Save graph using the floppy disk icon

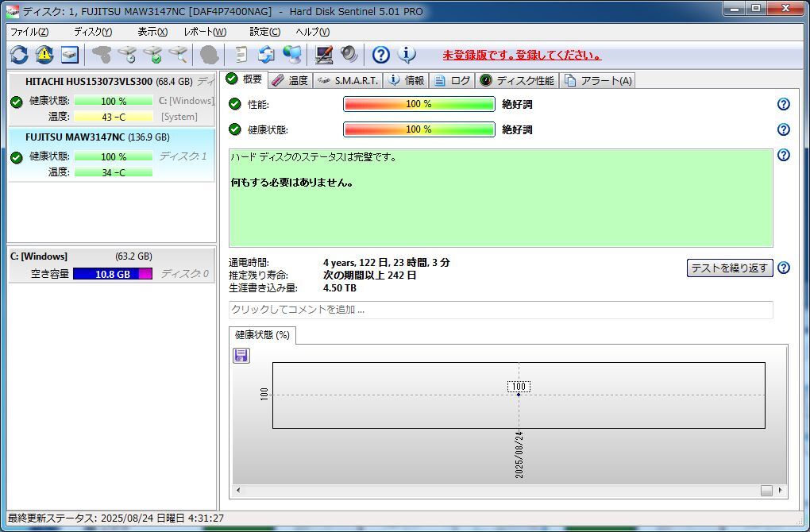point(241,356)
